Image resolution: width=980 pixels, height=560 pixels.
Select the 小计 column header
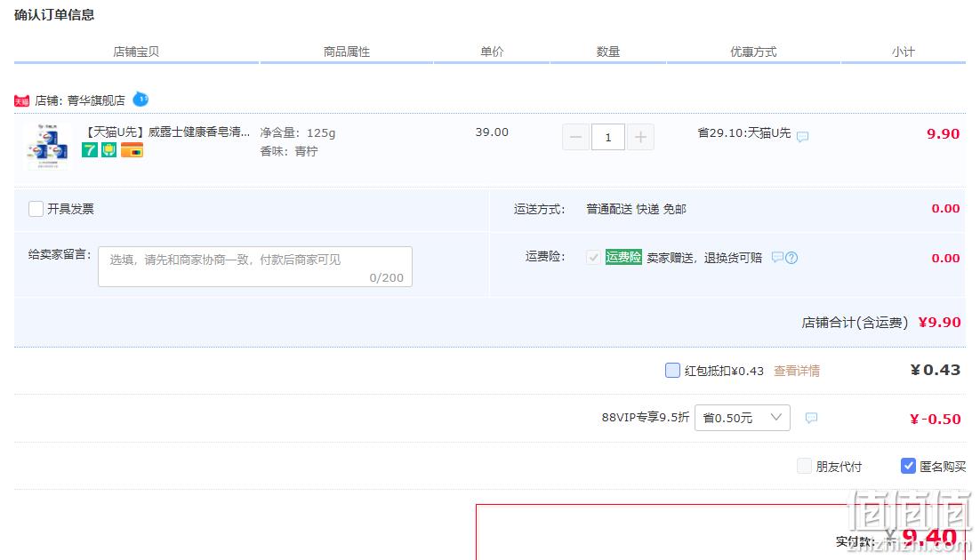pos(904,52)
